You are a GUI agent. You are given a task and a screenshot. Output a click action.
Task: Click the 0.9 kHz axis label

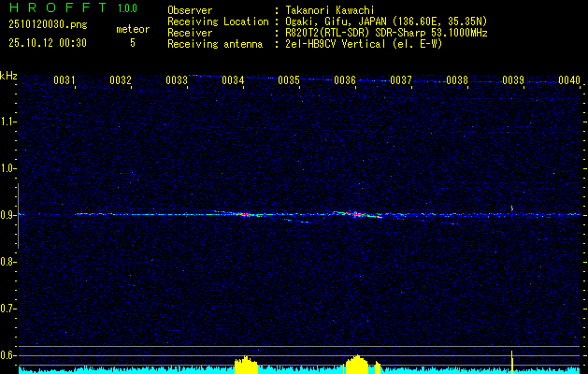7,215
